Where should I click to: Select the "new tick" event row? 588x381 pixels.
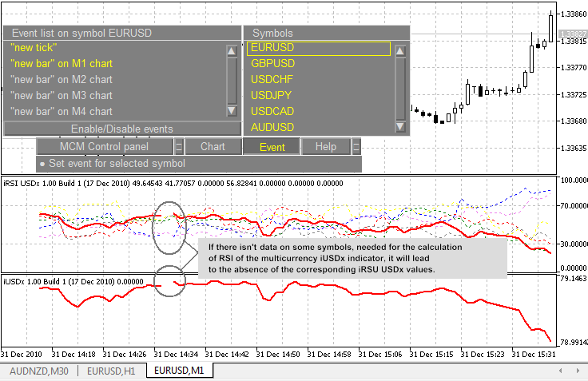pos(34,48)
